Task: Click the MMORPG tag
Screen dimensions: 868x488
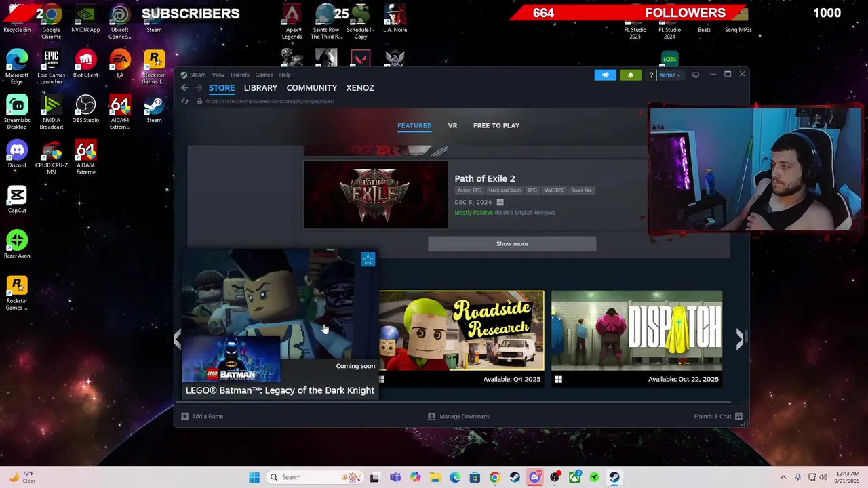Action: click(554, 190)
